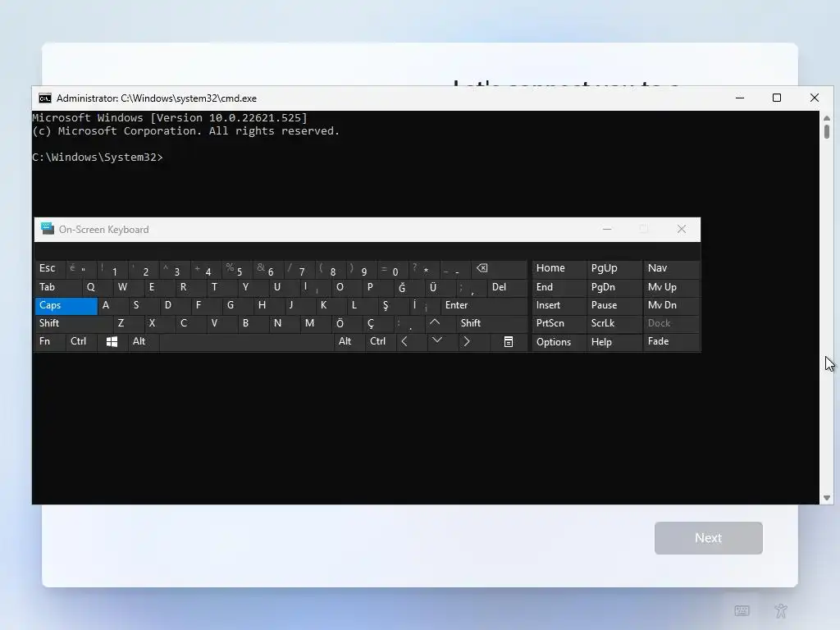Toggle the Caps lock key
Viewport: 840px width, 630px height.
[66, 305]
